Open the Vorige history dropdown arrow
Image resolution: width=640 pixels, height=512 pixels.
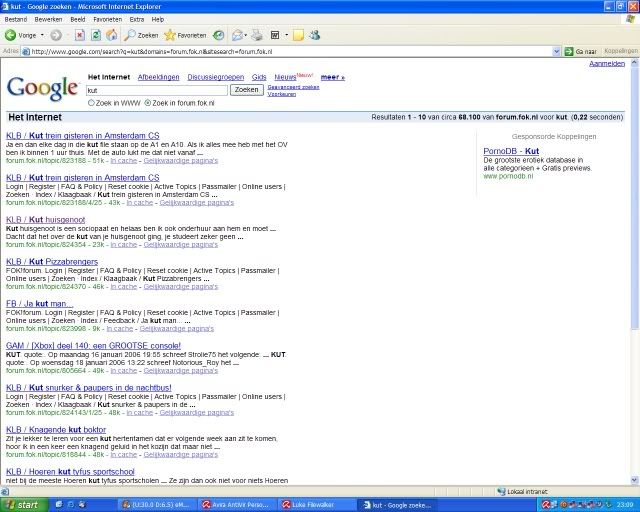(x=42, y=36)
